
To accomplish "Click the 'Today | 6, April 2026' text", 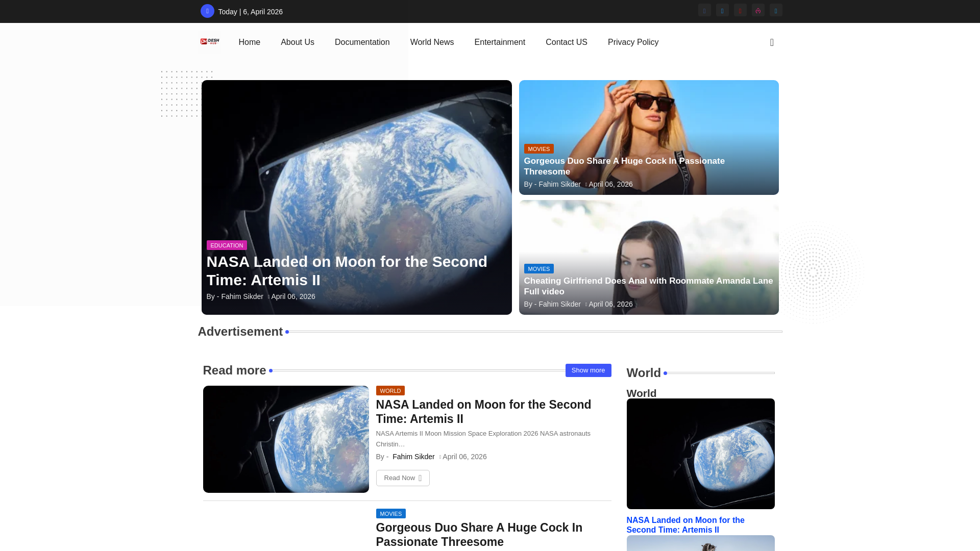I will [x=250, y=12].
